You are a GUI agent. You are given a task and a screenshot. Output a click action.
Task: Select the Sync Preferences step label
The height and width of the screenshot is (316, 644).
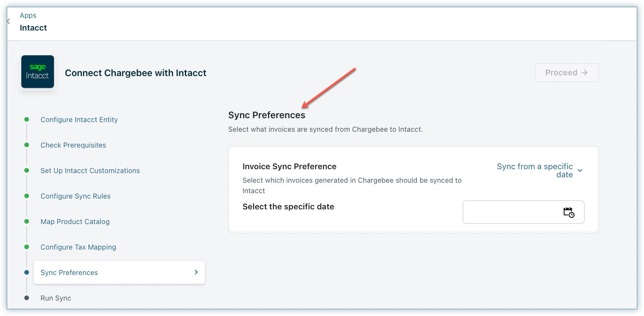click(x=69, y=273)
